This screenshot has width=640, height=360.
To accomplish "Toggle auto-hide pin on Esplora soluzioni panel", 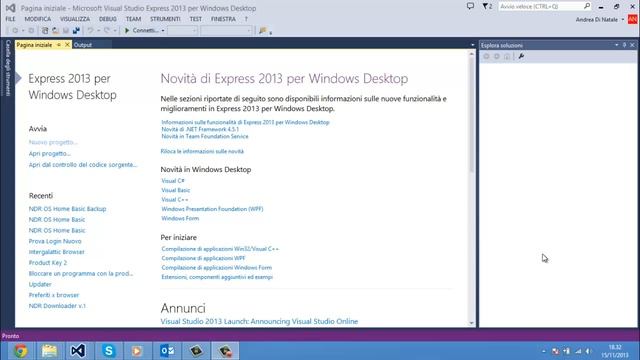I will click(x=624, y=45).
